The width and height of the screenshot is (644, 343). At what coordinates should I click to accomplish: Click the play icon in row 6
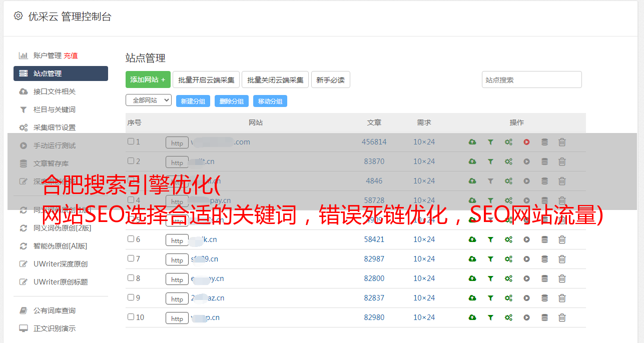pyautogui.click(x=526, y=239)
